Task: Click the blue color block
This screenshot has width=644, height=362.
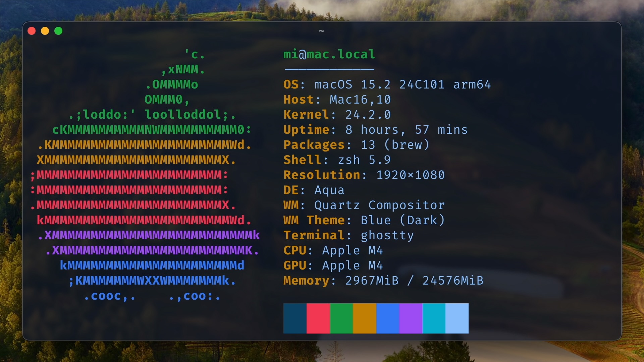Action: click(387, 318)
